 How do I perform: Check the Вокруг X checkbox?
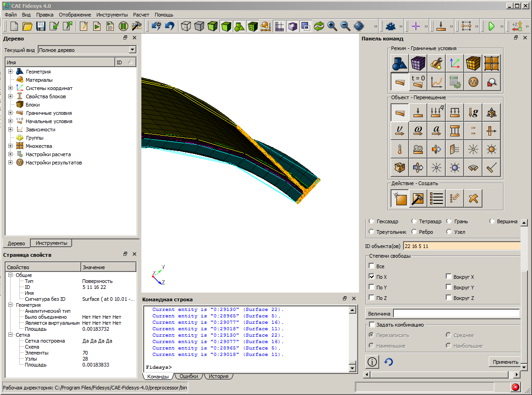pyautogui.click(x=448, y=276)
